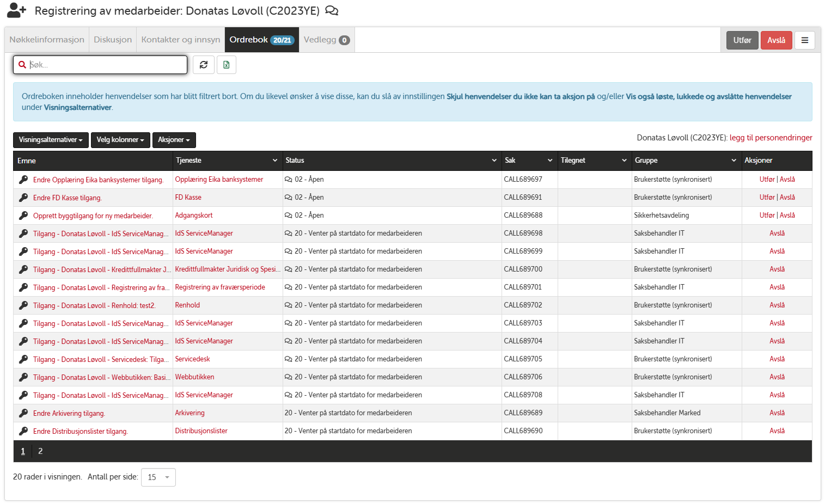Go to page 2 of results
Viewport: 825px width, 504px height.
pyautogui.click(x=40, y=451)
